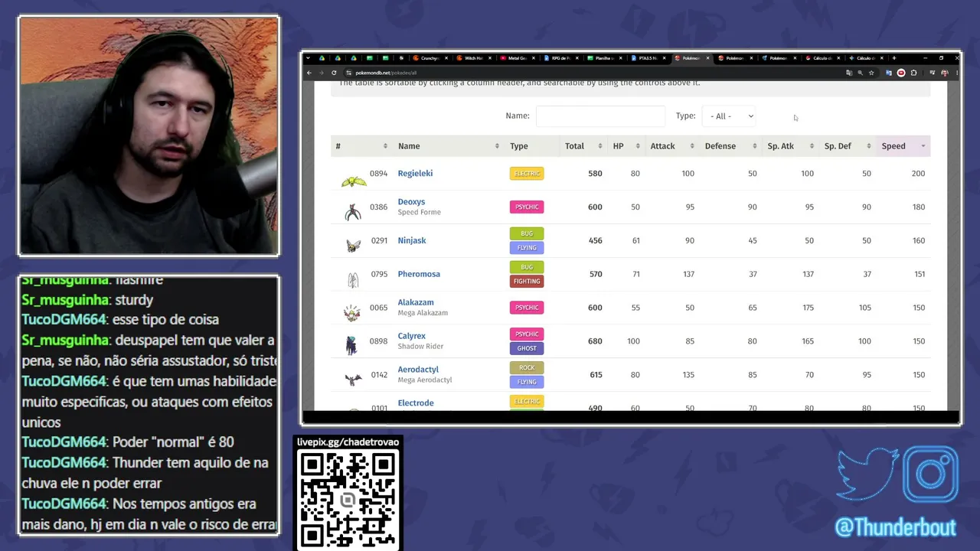Screen dimensions: 980x551
Task: Click Deoxys's PSYCHIC type badge
Action: [x=527, y=207]
